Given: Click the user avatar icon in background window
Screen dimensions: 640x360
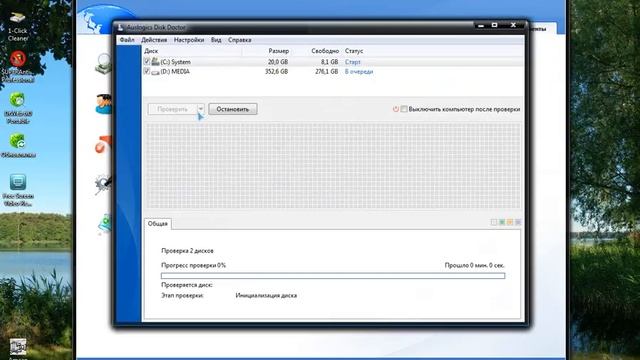Looking at the screenshot, I should click(104, 104).
